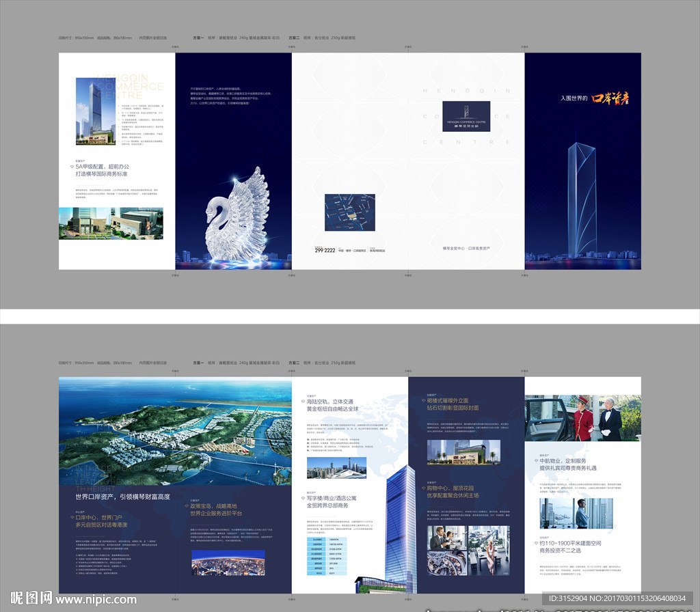700x612 pixels.
Task: Select the aerial island panorama image
Action: 175,432
